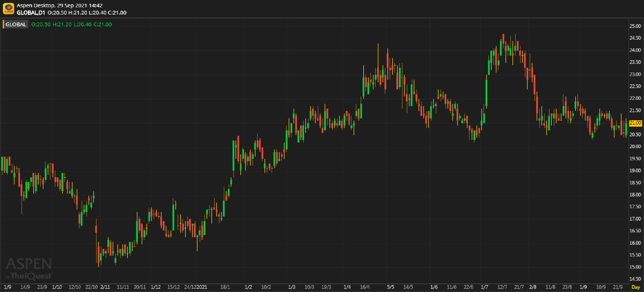The image size is (644, 292).
Task: Click the 23/8 date label on time axis
Action: [x=567, y=288]
